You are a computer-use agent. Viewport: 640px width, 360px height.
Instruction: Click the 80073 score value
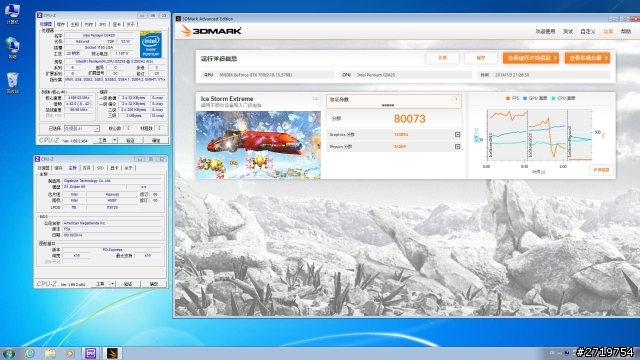(409, 119)
